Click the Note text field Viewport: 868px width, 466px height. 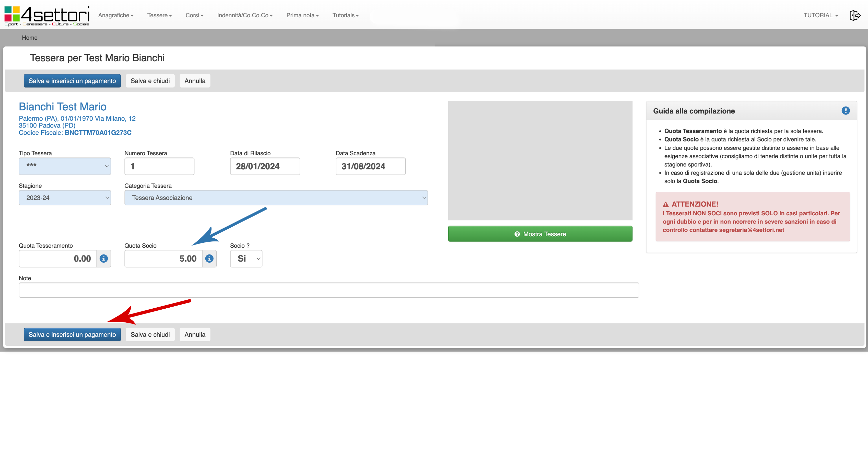tap(329, 290)
